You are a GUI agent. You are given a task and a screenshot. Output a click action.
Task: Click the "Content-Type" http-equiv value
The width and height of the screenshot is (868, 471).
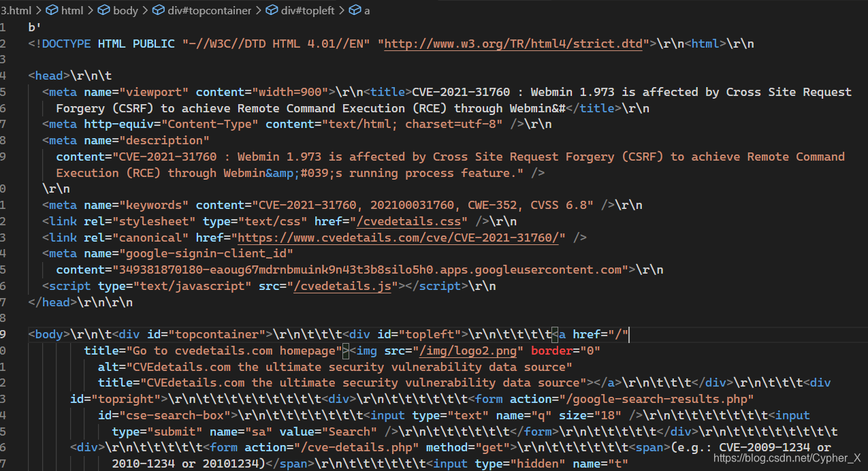[209, 124]
